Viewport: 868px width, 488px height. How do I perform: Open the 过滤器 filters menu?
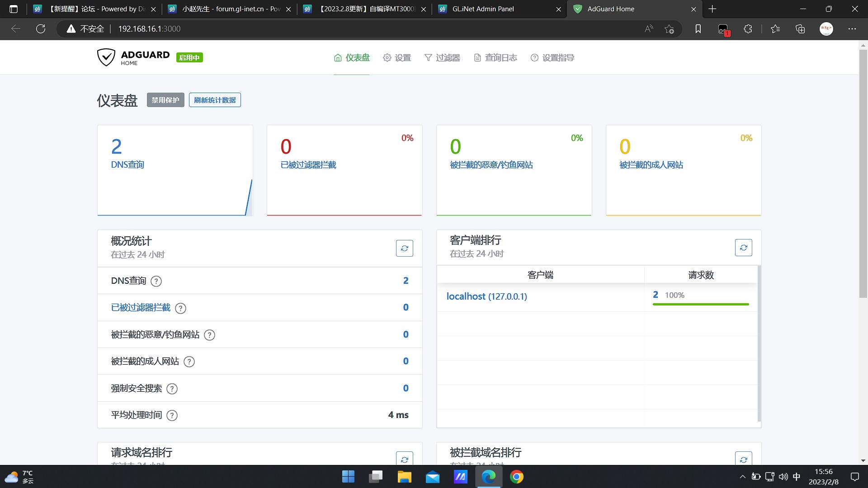click(442, 58)
